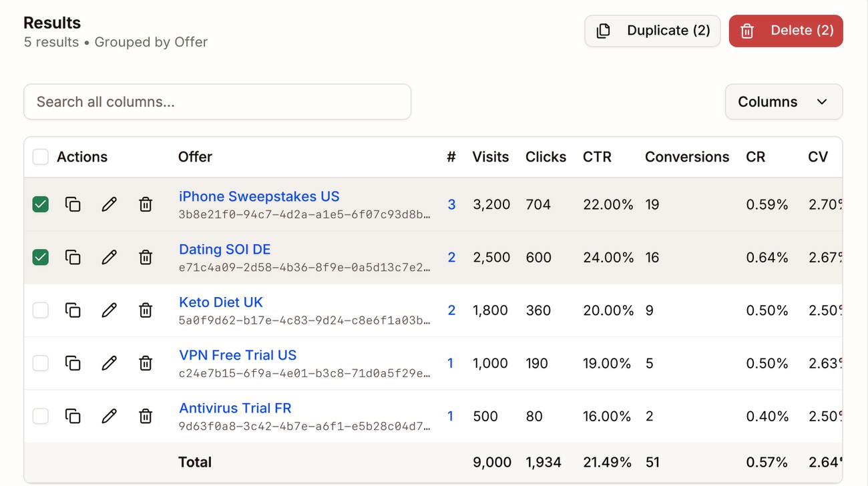Open the Columns dropdown
Viewport: 868px width, 486px height.
[x=784, y=102]
